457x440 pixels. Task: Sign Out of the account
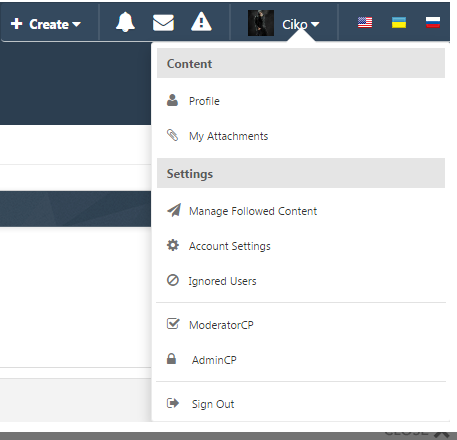point(213,404)
